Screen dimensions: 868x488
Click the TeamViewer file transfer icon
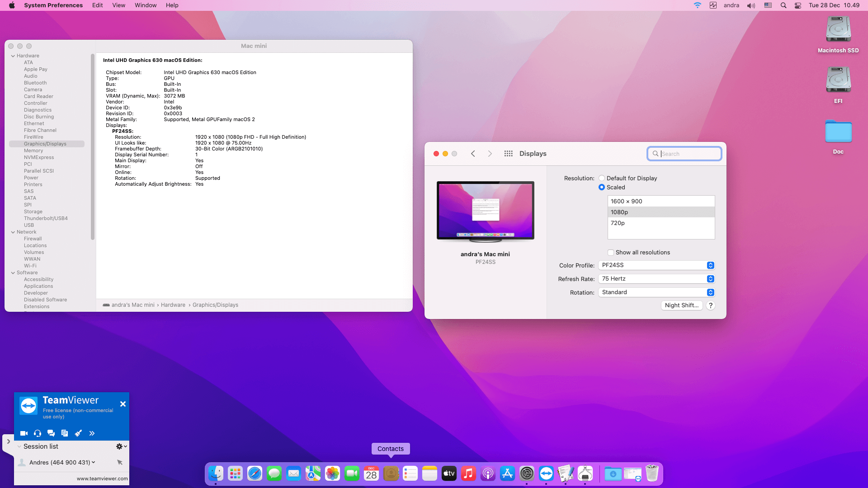pyautogui.click(x=65, y=433)
